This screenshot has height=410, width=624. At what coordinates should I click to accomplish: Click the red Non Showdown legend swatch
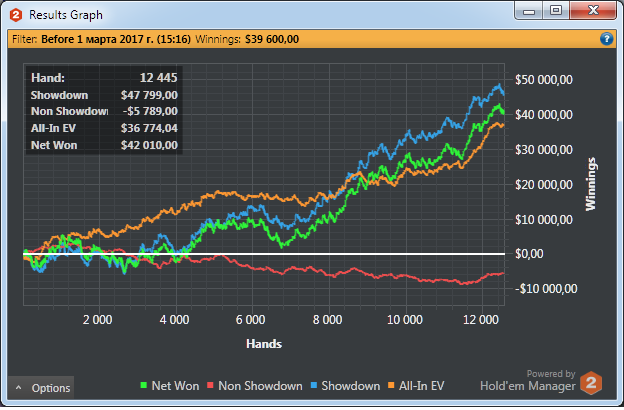click(x=211, y=385)
